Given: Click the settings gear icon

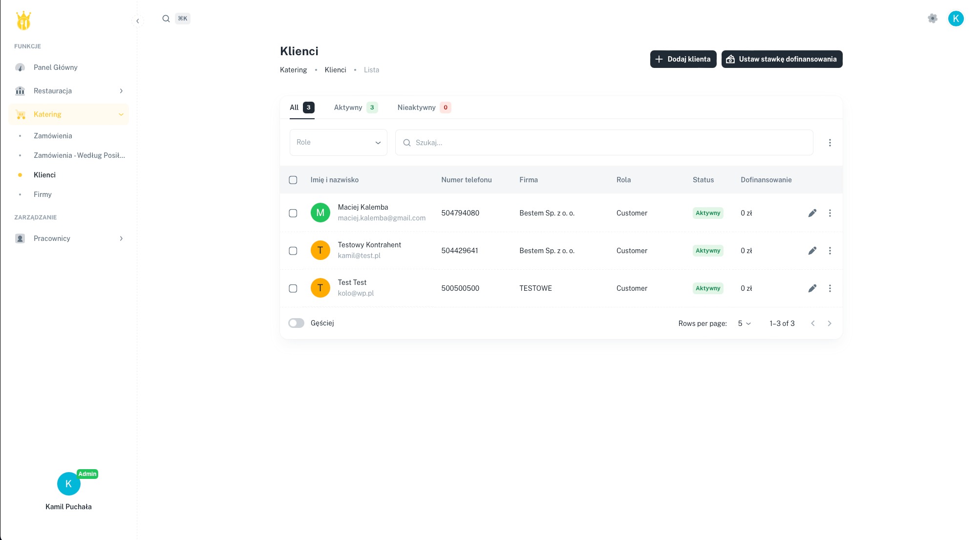Looking at the screenshot, I should pyautogui.click(x=932, y=19).
